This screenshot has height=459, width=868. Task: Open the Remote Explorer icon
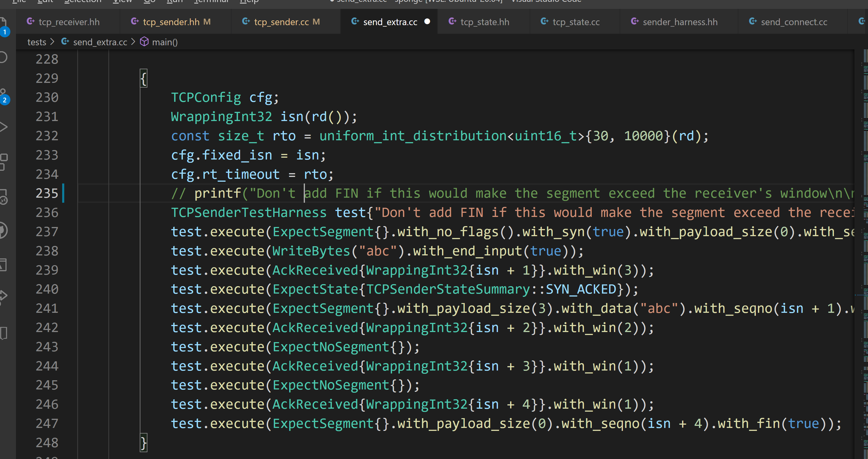(x=3, y=196)
